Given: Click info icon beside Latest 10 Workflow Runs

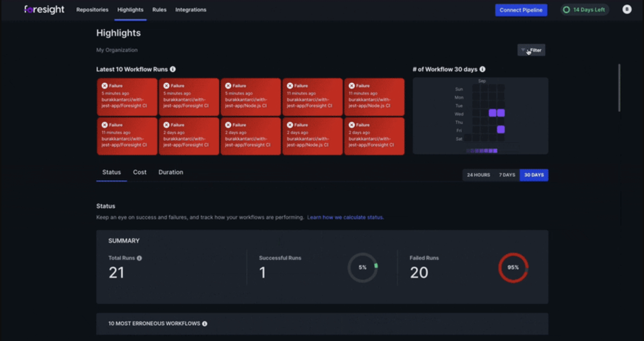Looking at the screenshot, I should [x=173, y=69].
